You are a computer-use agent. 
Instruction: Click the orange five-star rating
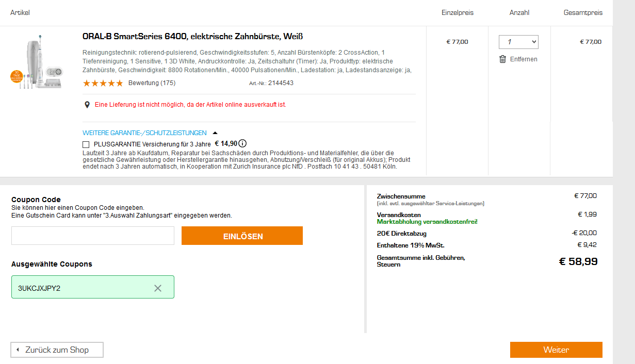(103, 83)
